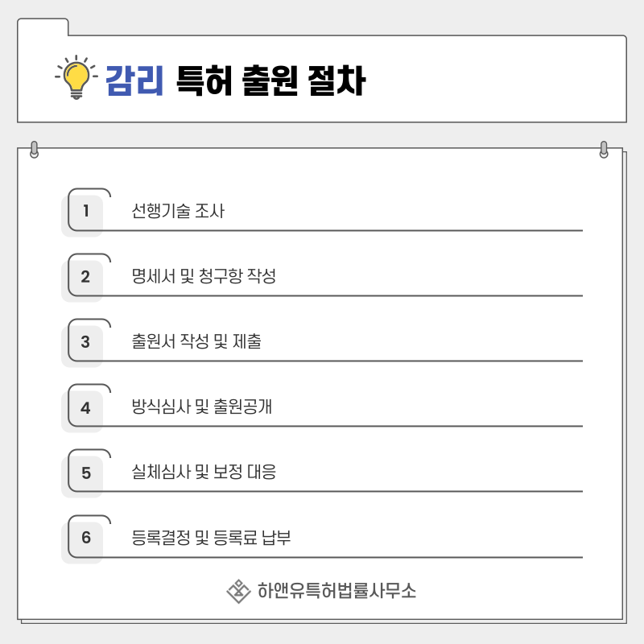This screenshot has width=644, height=644.
Task: Open the 실체심사 및 보정 대응 step
Action: coord(204,472)
